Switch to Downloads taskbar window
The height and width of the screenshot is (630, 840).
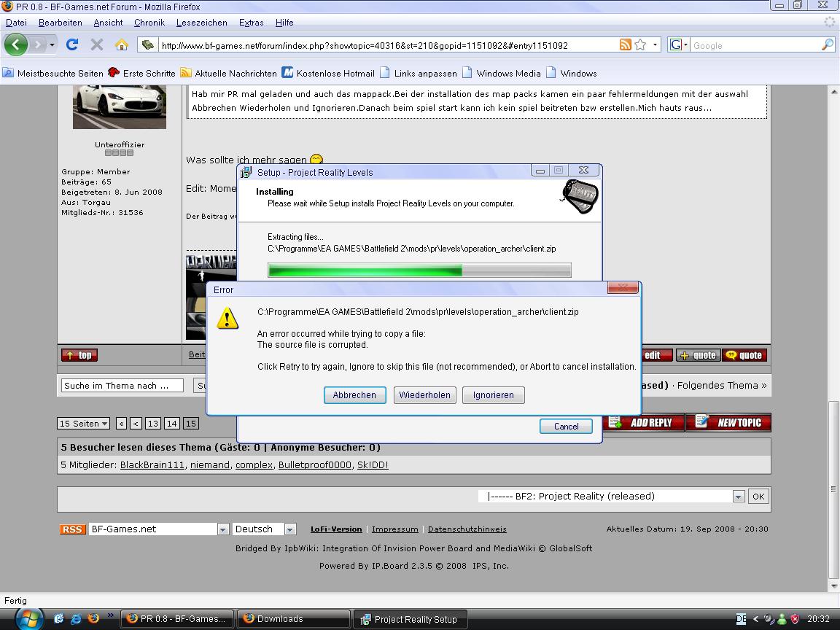click(x=294, y=619)
